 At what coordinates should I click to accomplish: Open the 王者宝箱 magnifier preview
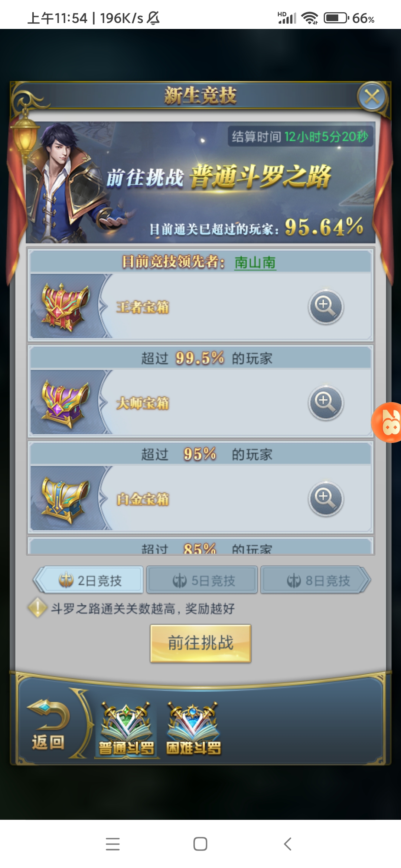coord(326,306)
